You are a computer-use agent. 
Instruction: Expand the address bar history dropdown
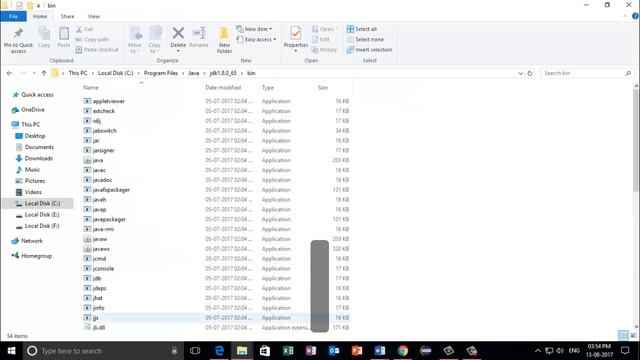tap(520, 73)
